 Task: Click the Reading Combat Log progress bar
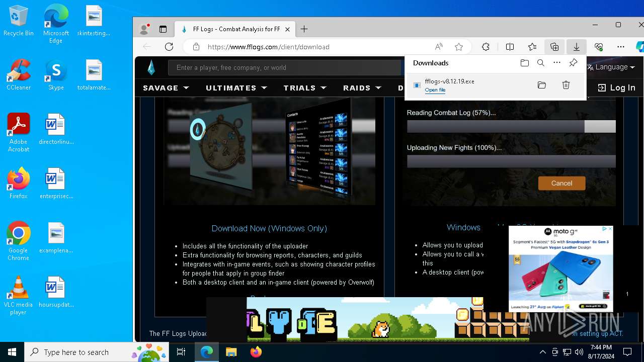click(x=511, y=127)
